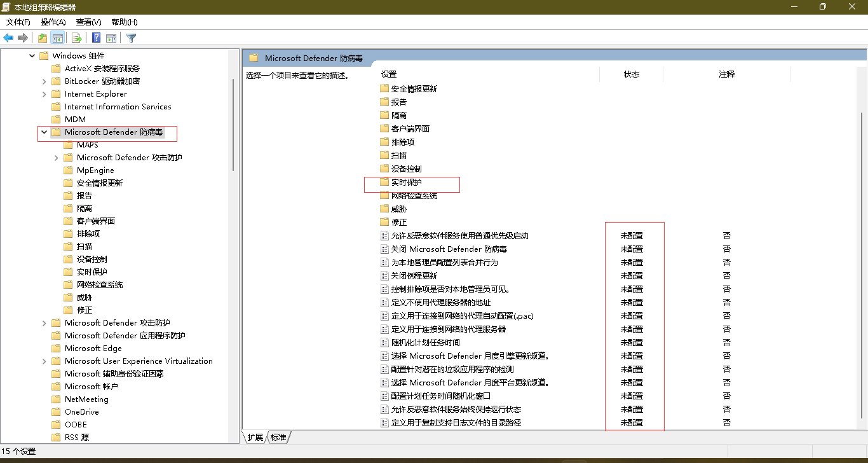The width and height of the screenshot is (868, 463).
Task: Select 实时保护 in the left tree
Action: coord(92,272)
